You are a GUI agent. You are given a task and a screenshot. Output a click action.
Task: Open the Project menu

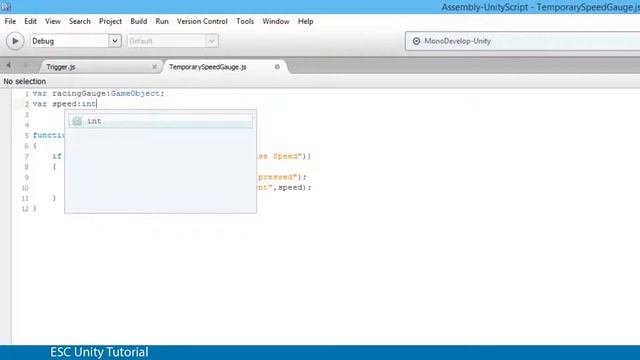click(x=110, y=21)
